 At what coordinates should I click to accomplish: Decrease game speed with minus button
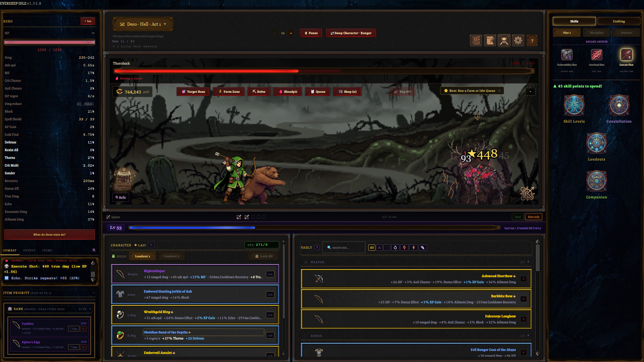[x=274, y=33]
